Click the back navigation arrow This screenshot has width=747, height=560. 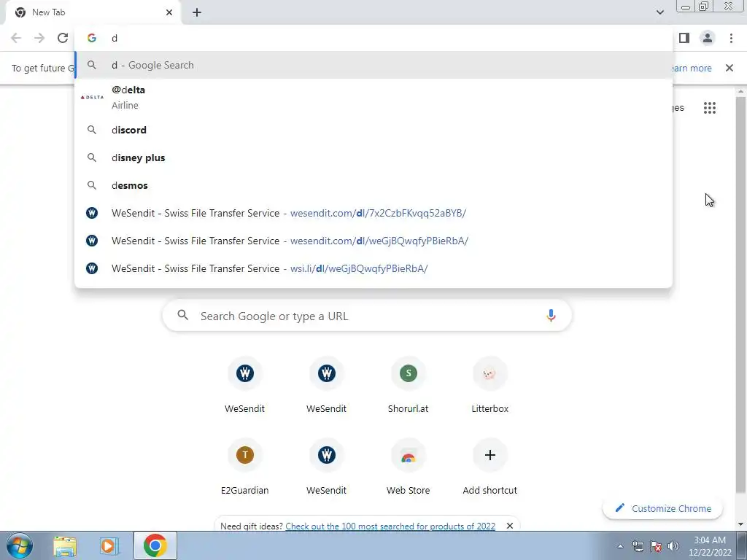[x=16, y=38]
